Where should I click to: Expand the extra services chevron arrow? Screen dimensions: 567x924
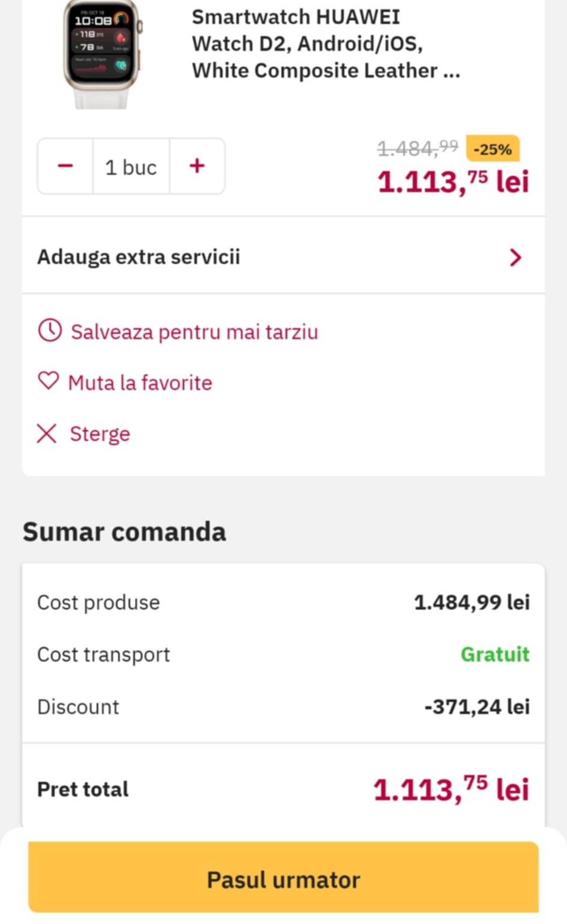(515, 257)
